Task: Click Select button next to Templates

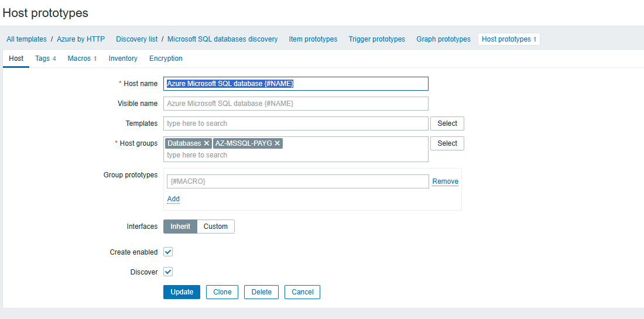Action: 447,124
